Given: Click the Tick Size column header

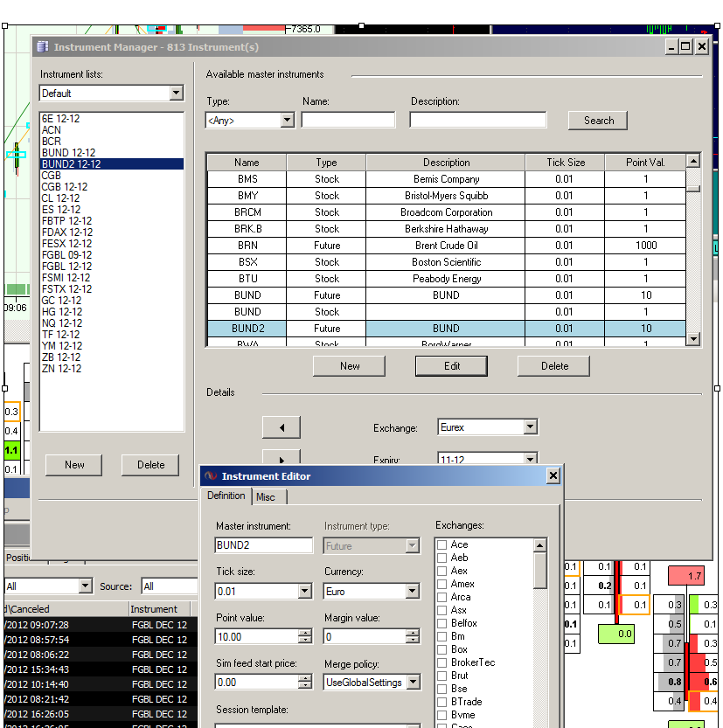Looking at the screenshot, I should (x=565, y=163).
